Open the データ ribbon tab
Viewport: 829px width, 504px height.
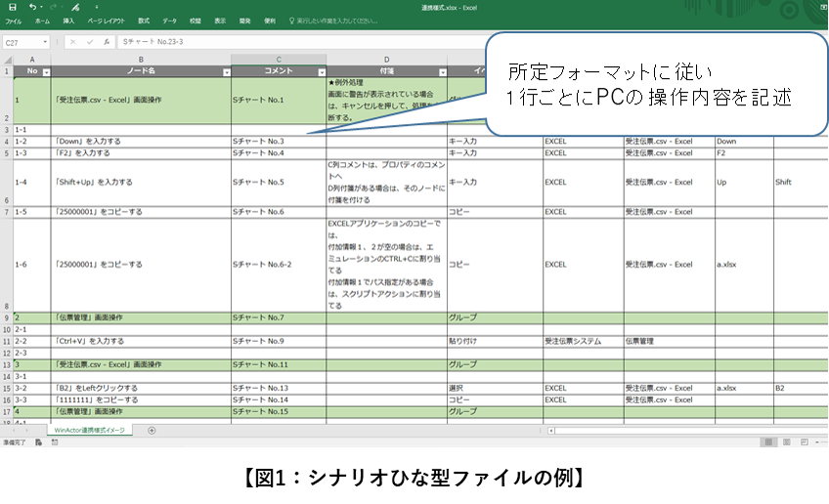170,21
